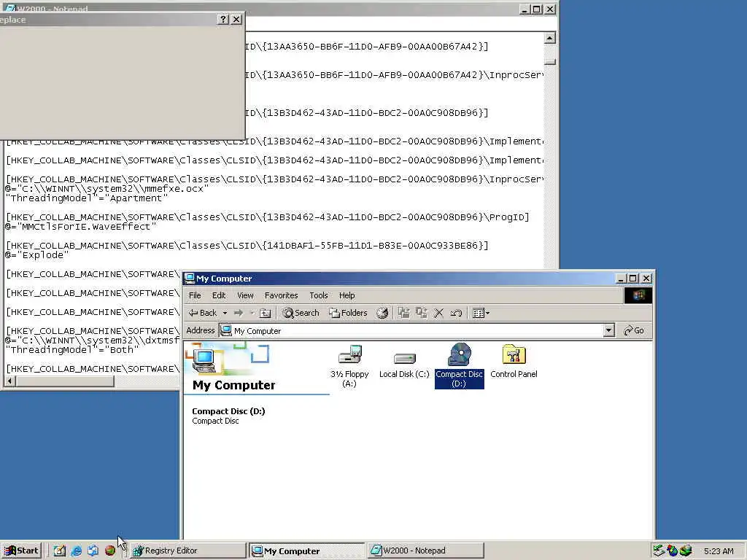Click the Copy To toolbar icon

click(x=421, y=313)
